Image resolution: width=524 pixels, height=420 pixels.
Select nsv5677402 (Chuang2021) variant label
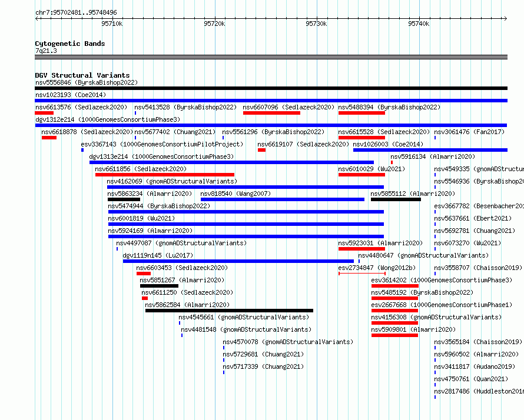[175, 132]
